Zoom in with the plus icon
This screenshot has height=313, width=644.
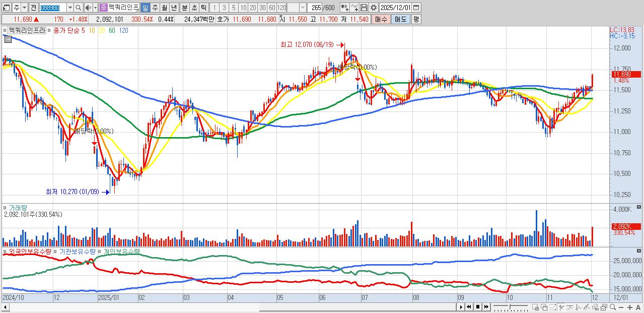click(630, 307)
